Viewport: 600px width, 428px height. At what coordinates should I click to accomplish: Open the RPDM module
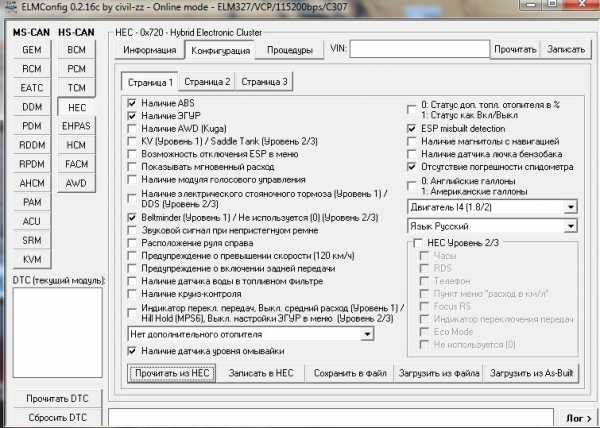tap(32, 164)
